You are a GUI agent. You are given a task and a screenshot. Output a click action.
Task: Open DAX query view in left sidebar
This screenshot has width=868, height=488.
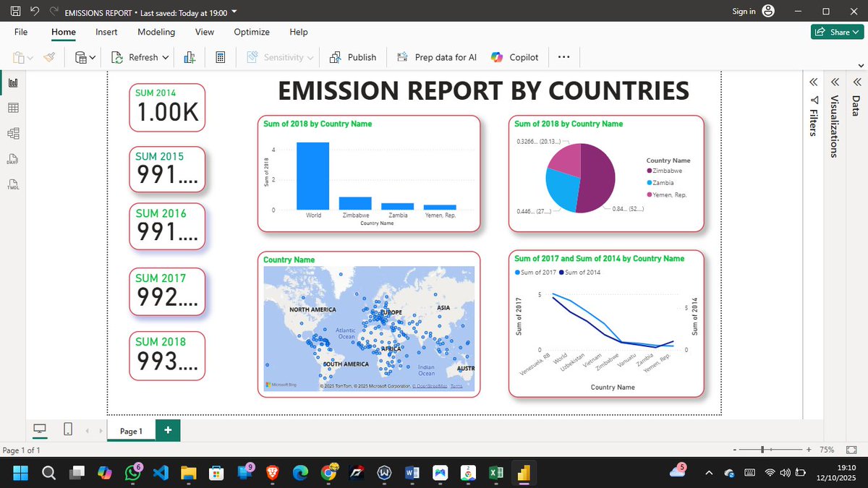(x=13, y=159)
